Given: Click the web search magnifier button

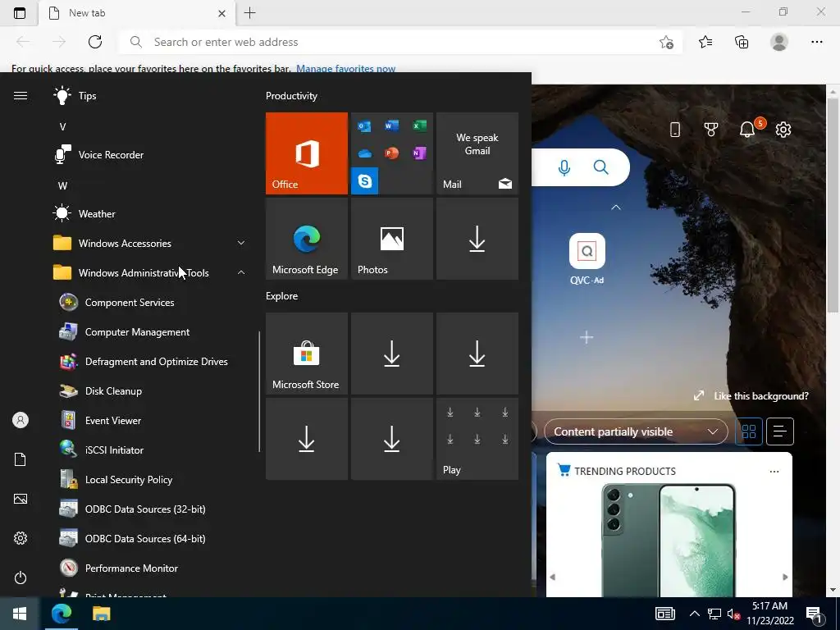Looking at the screenshot, I should [601, 167].
